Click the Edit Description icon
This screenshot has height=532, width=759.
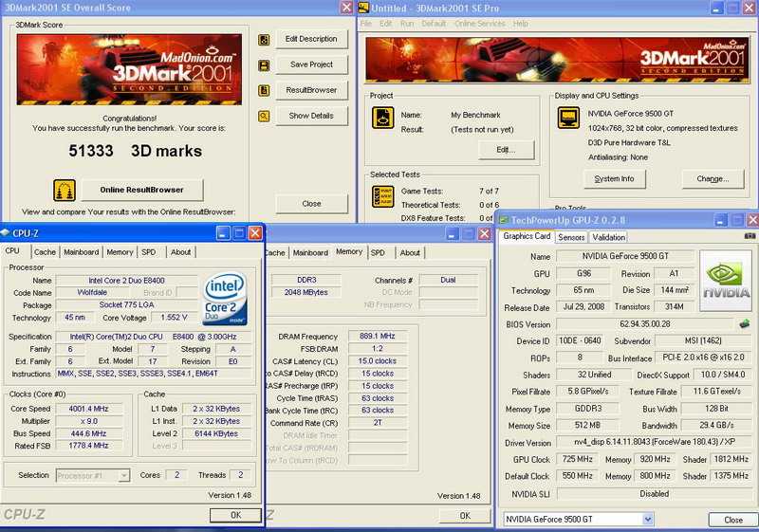coord(264,40)
